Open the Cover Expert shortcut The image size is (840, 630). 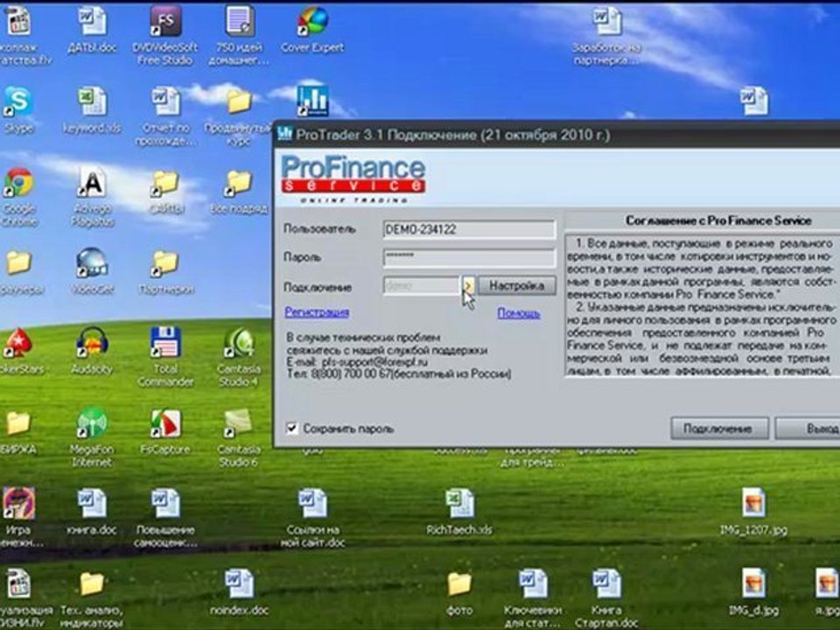[312, 23]
